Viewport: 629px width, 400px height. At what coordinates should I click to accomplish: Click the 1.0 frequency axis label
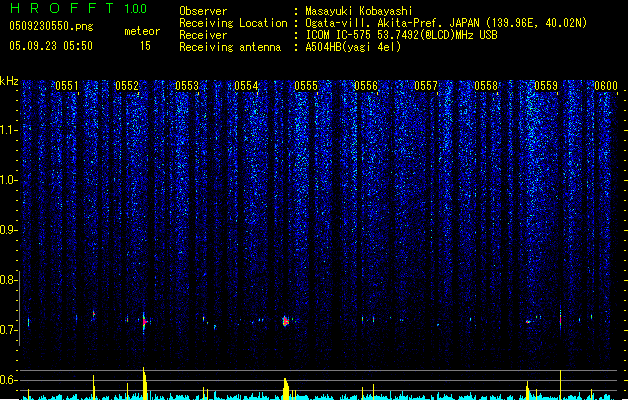point(8,180)
